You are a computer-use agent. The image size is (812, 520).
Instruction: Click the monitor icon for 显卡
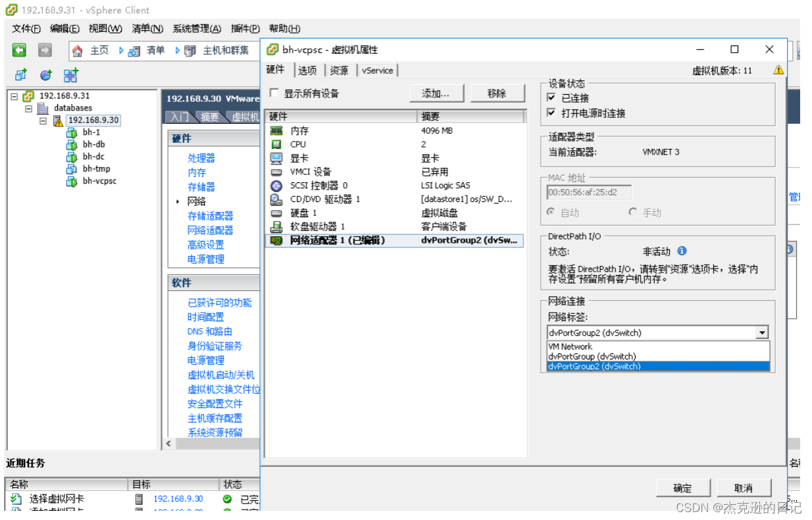pos(277,158)
